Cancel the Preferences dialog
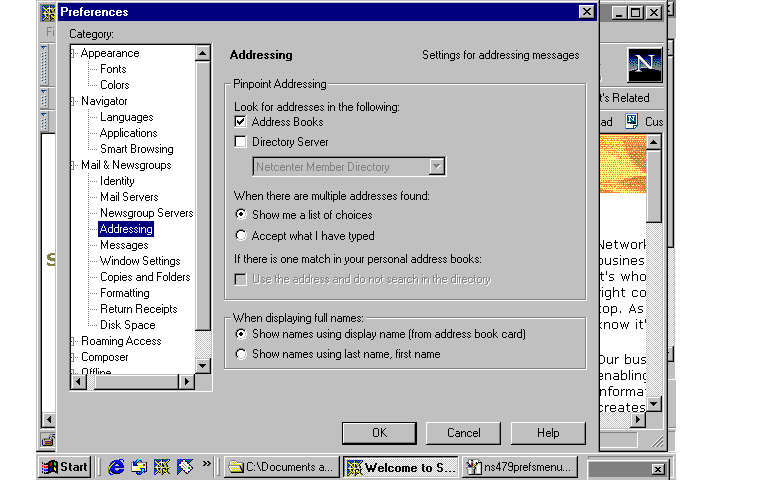Viewport: 770px width, 480px height. (464, 433)
